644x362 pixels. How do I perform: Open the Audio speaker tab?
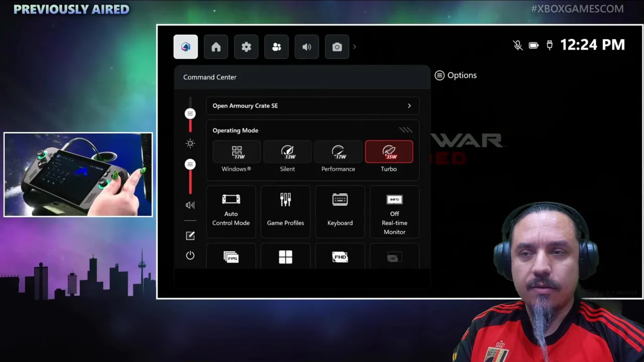(x=306, y=47)
